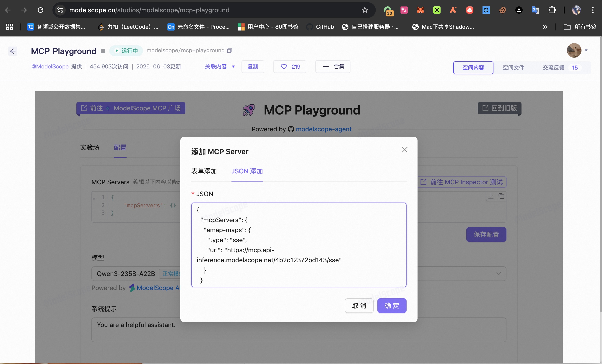
Task: Open the 力扣 (LeetCode) bookmark
Action: coord(128,27)
